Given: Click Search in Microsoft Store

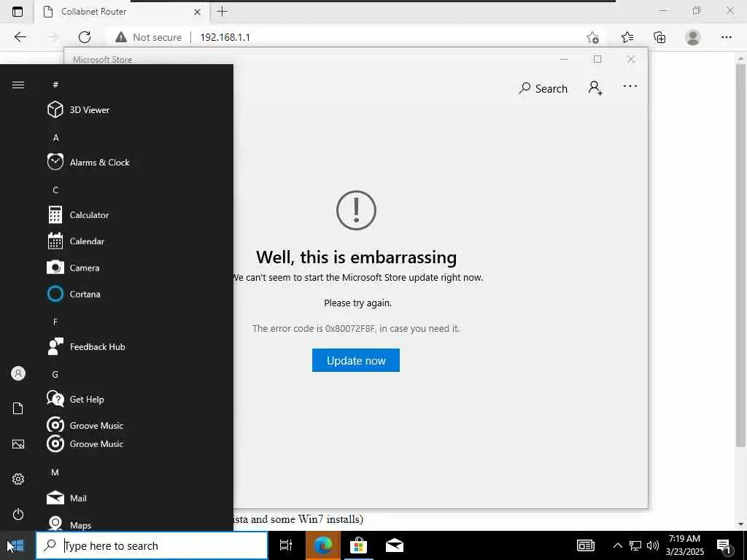Looking at the screenshot, I should (x=543, y=88).
